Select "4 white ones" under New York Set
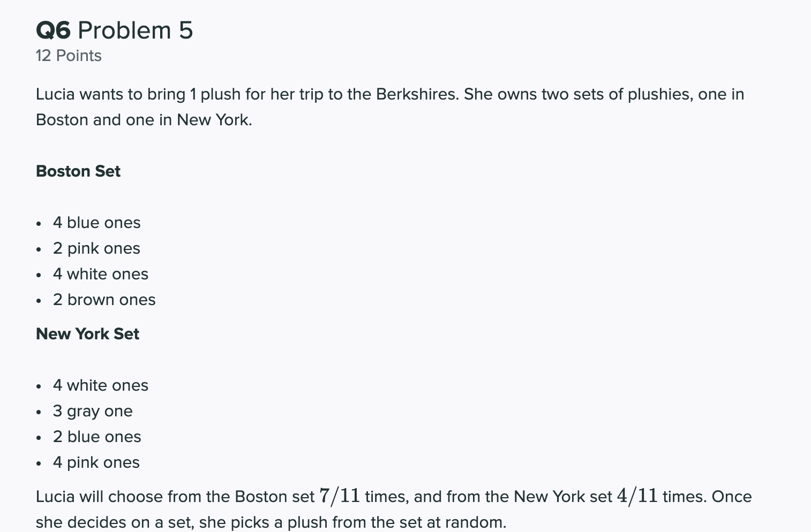811x532 pixels. point(101,385)
